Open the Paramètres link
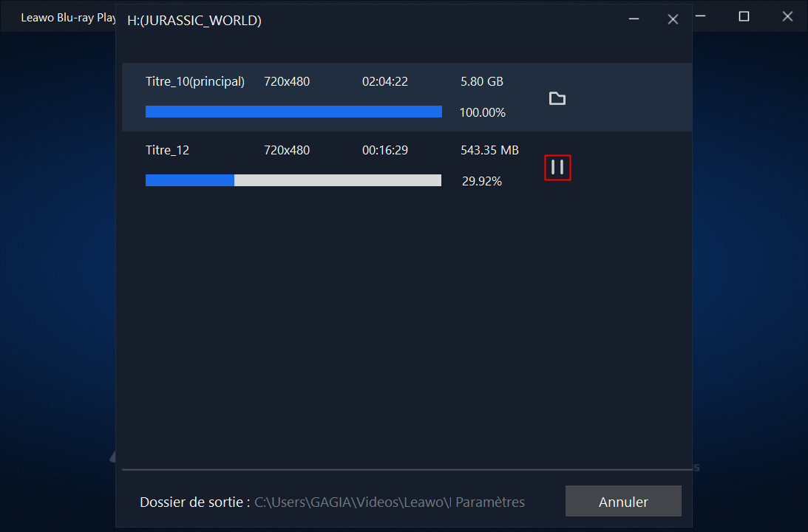This screenshot has height=532, width=808. tap(489, 502)
